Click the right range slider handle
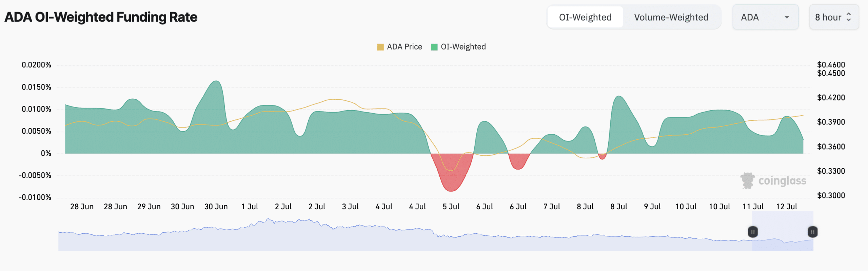Screen dimensions: 868x271 (x=812, y=232)
